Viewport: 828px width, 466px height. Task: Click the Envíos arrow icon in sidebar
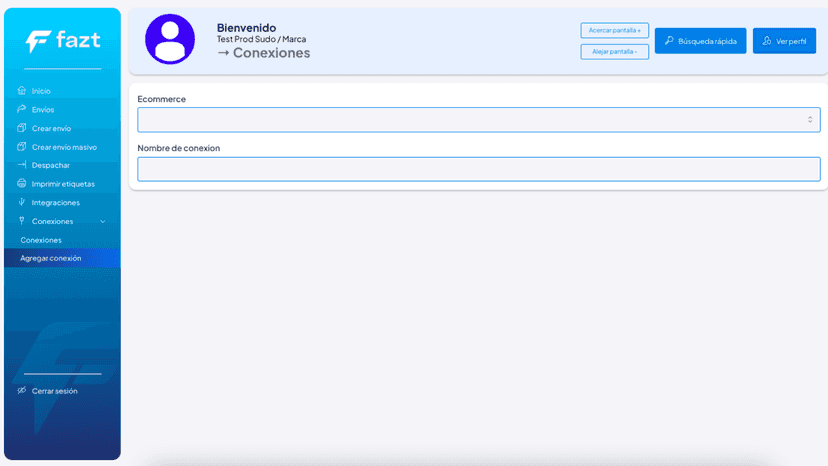22,109
